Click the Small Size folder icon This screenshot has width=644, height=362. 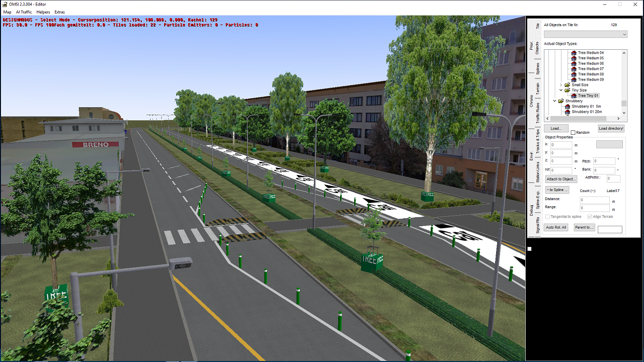click(568, 85)
